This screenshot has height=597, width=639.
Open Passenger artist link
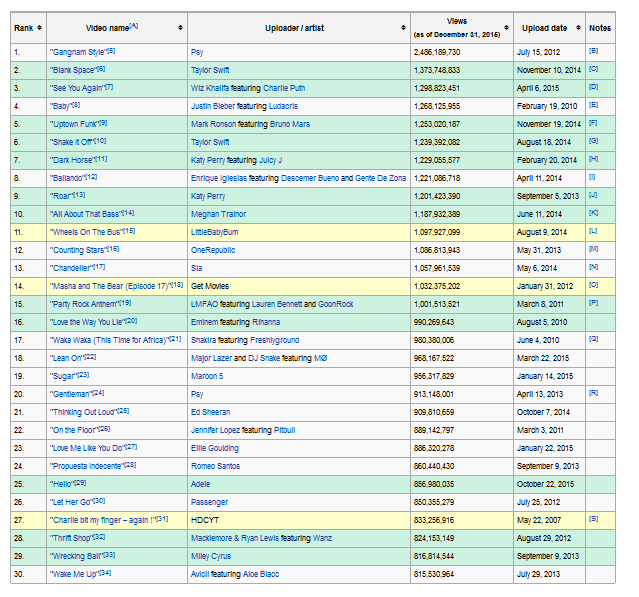coord(209,502)
